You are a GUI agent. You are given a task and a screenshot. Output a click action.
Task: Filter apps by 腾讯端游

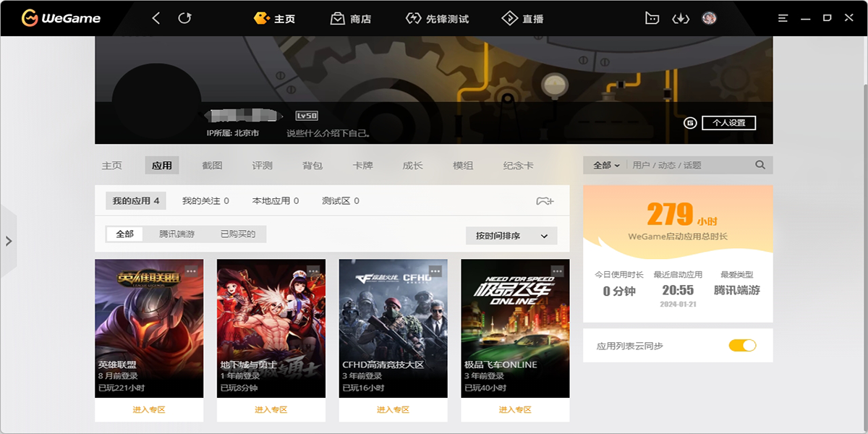(x=177, y=234)
